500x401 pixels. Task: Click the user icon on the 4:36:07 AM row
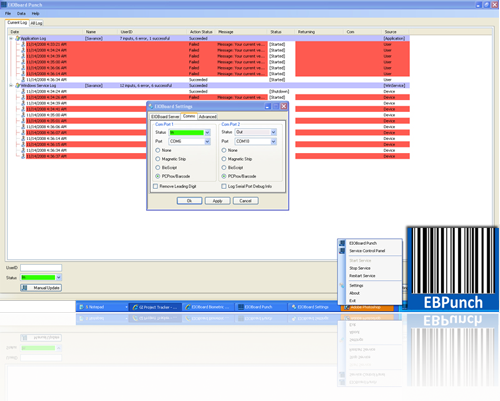click(x=23, y=133)
